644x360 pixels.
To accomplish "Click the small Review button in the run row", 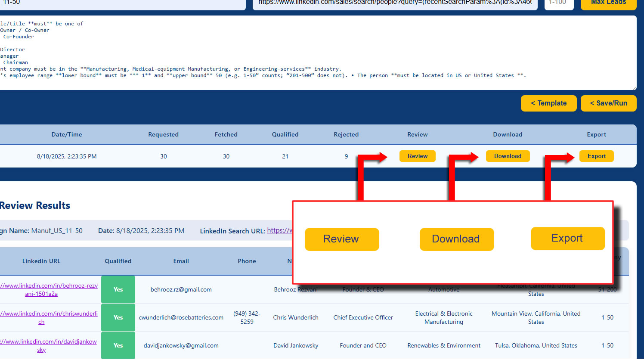I will pos(417,156).
